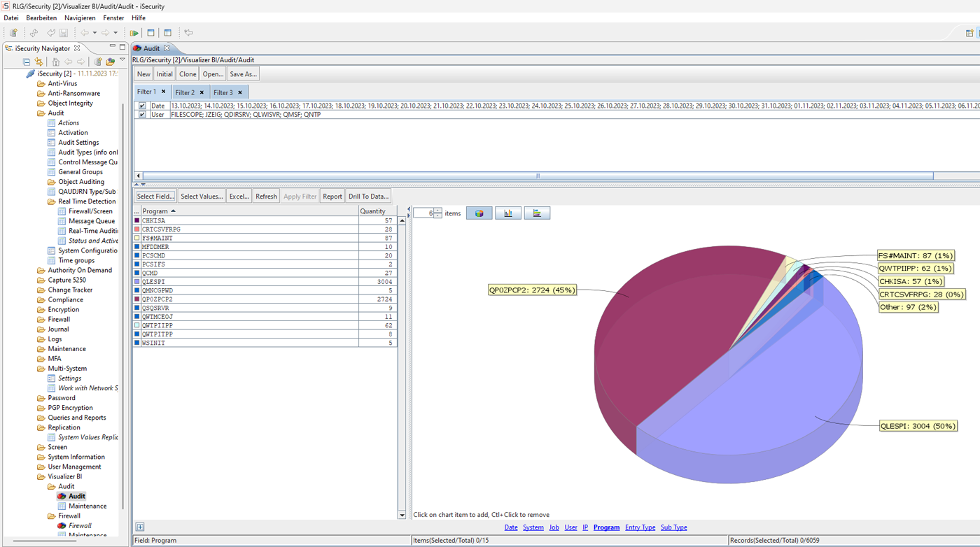Click the last-edit-location arrow toolbar icon
Image resolution: width=980 pixels, height=547 pixels.
pos(188,33)
